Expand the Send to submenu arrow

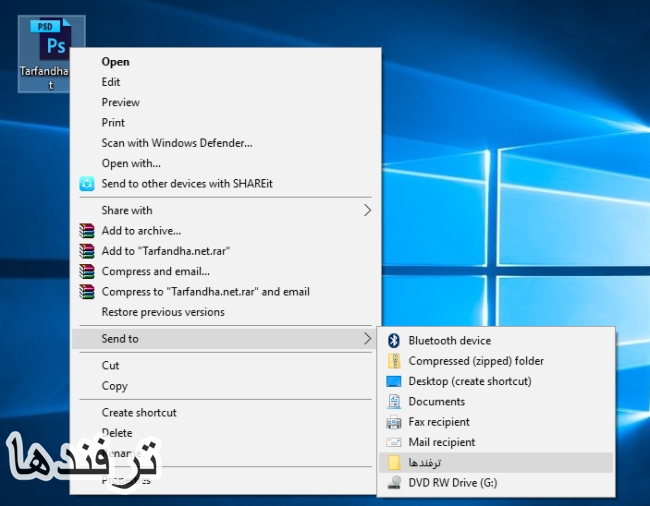[367, 339]
